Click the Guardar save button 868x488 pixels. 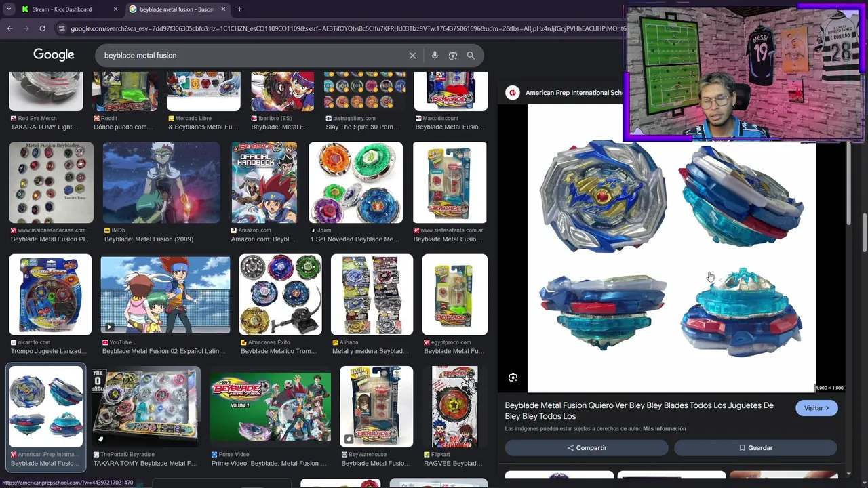(x=755, y=448)
